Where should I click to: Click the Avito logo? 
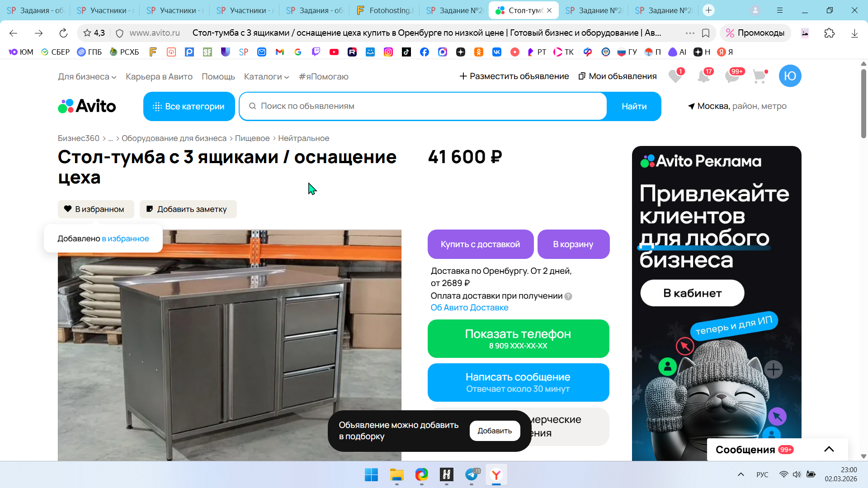coord(87,106)
